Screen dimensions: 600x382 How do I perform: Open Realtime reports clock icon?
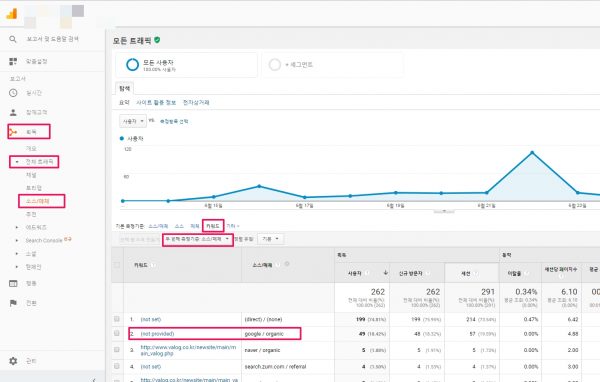point(13,93)
